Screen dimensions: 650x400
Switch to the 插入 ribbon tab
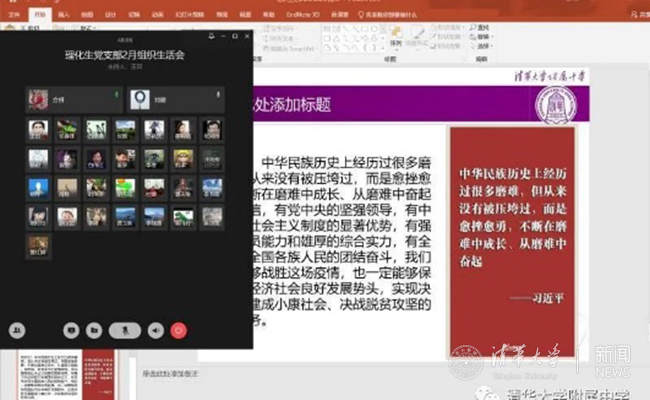(x=64, y=16)
